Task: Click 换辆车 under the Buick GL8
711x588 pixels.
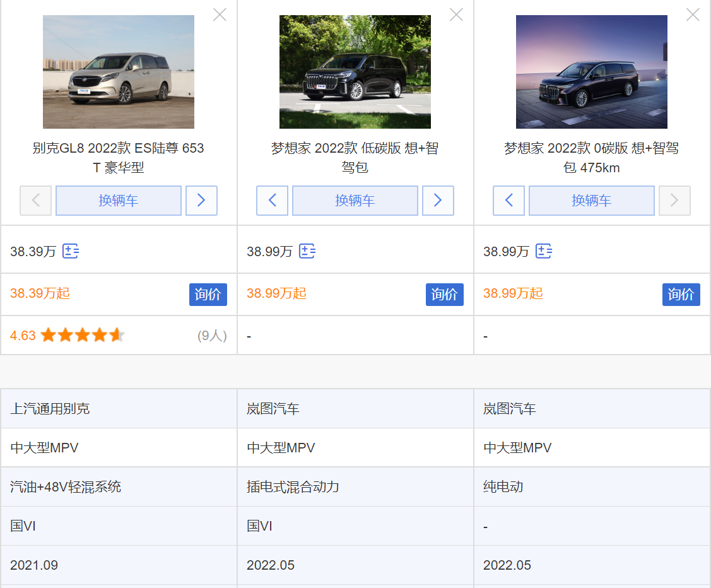Action: [x=118, y=201]
